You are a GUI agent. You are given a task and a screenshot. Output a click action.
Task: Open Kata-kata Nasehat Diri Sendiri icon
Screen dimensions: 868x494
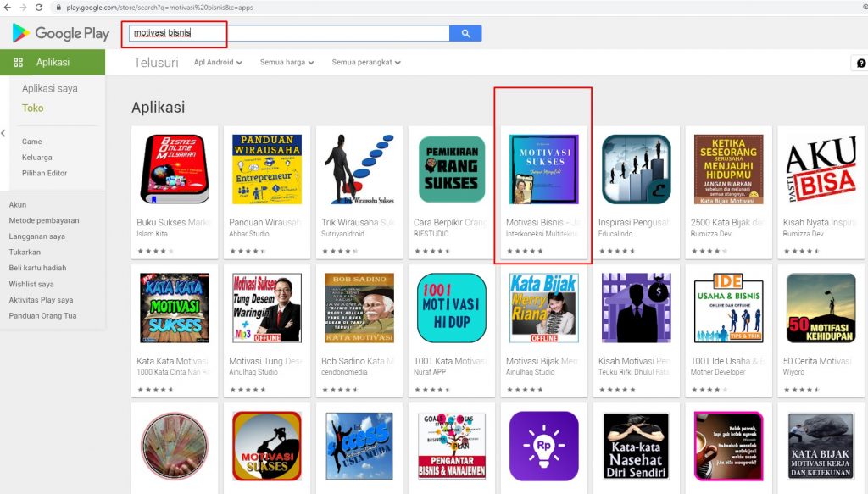pyautogui.click(x=636, y=446)
